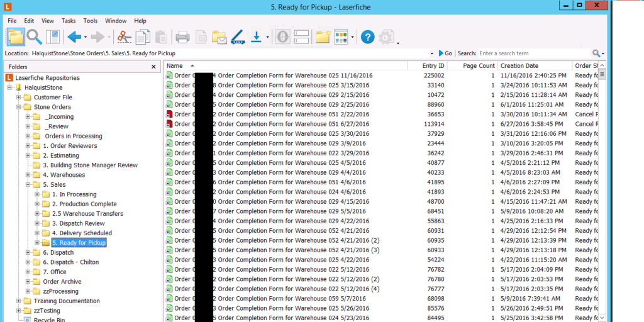The width and height of the screenshot is (644, 322).
Task: Toggle the Folder Browser pane icon
Action: tap(16, 37)
